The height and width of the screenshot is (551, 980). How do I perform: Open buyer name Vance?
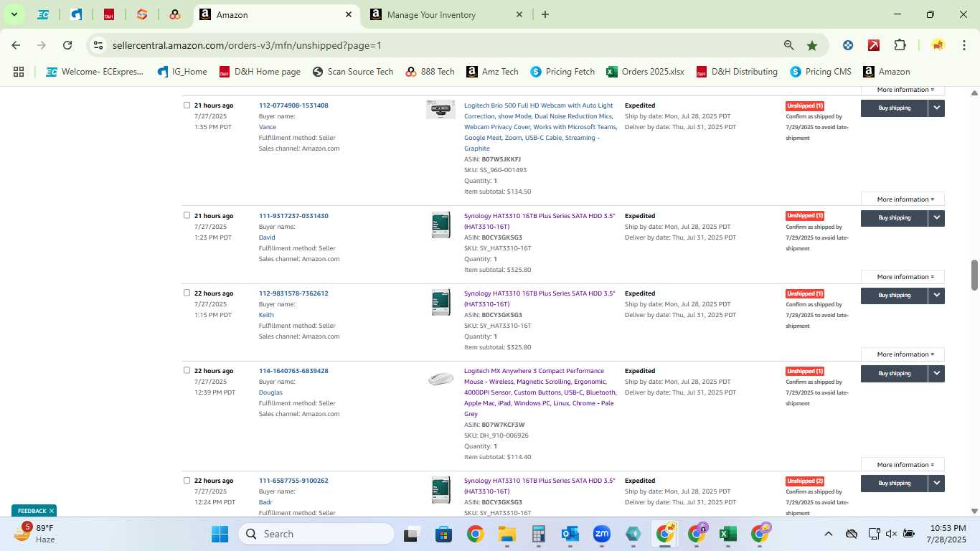tap(267, 127)
